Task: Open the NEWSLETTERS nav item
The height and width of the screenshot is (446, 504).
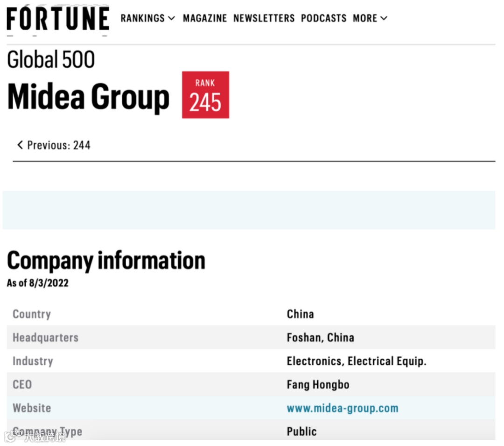Action: [264, 18]
